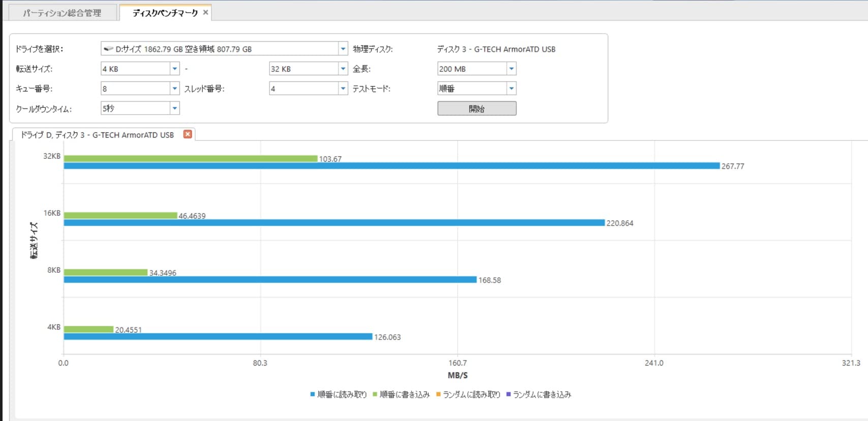Expand the 4 KB transfer size dropdown
868x421 pixels.
(174, 69)
